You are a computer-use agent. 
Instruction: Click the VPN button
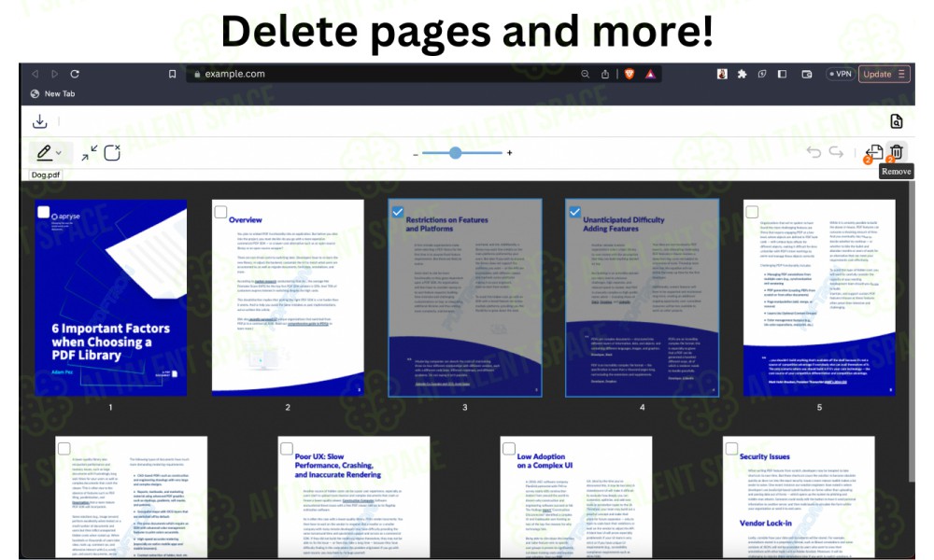pos(841,74)
